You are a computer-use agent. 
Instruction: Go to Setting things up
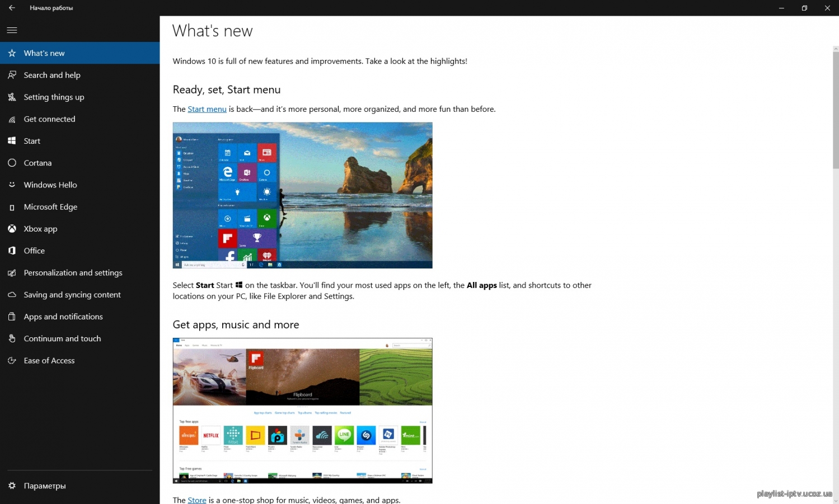[x=79, y=97]
